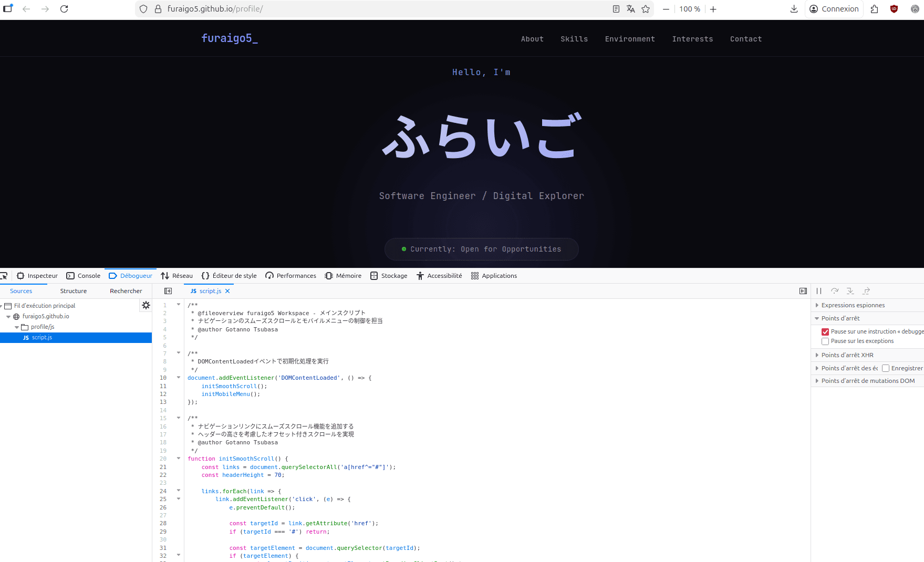Click the element picker icon in DevTools

(4, 276)
